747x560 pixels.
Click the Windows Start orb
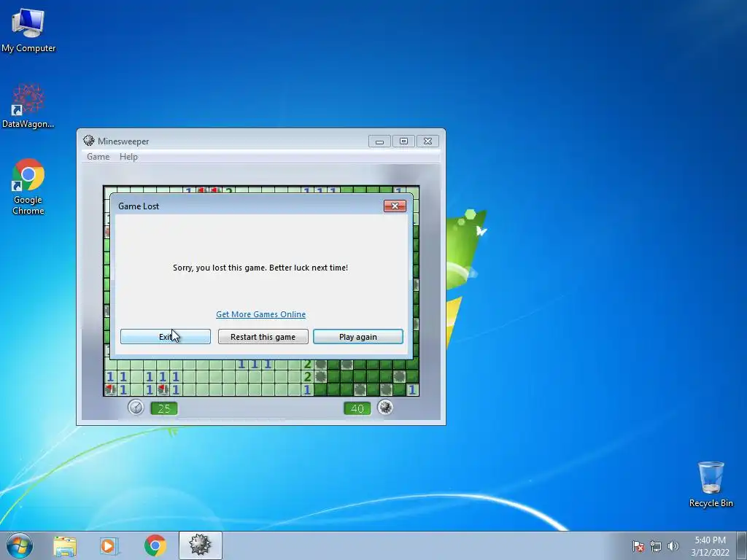(x=20, y=545)
